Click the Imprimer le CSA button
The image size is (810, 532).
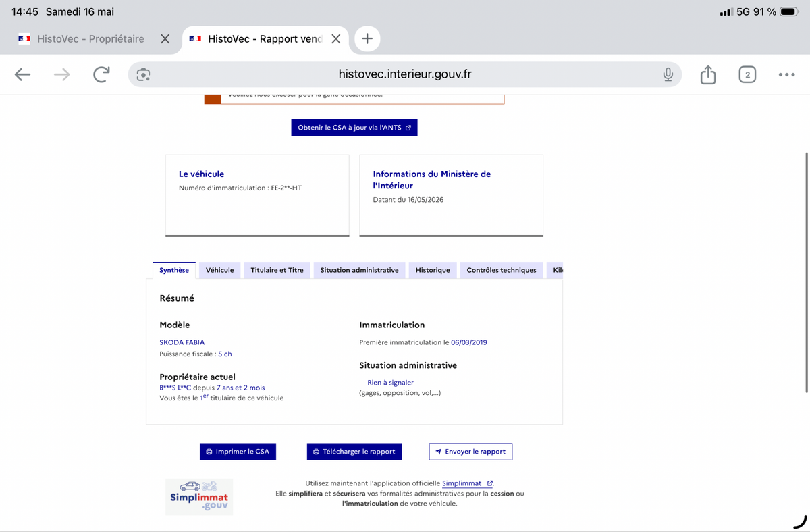click(238, 452)
